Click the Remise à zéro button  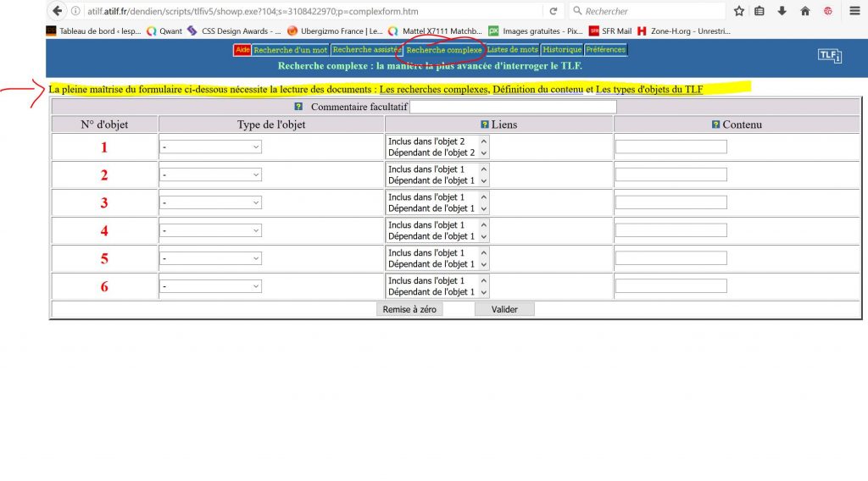409,309
